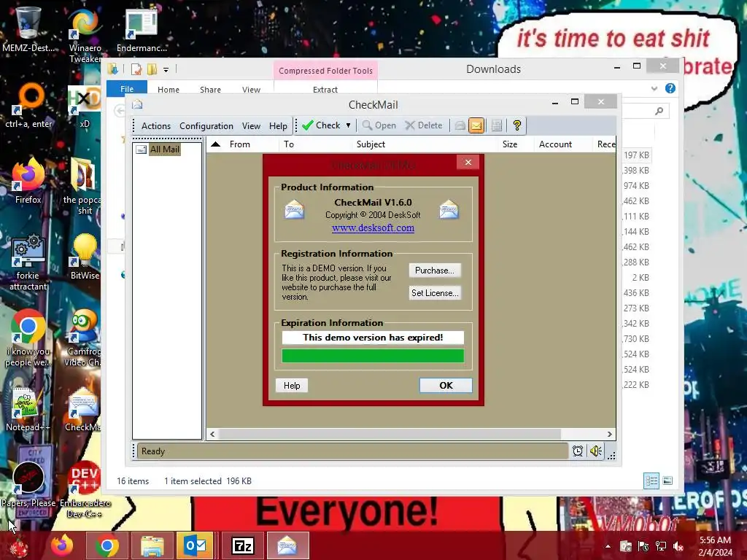Sort by the Subject column header
This screenshot has width=747, height=560.
point(424,144)
